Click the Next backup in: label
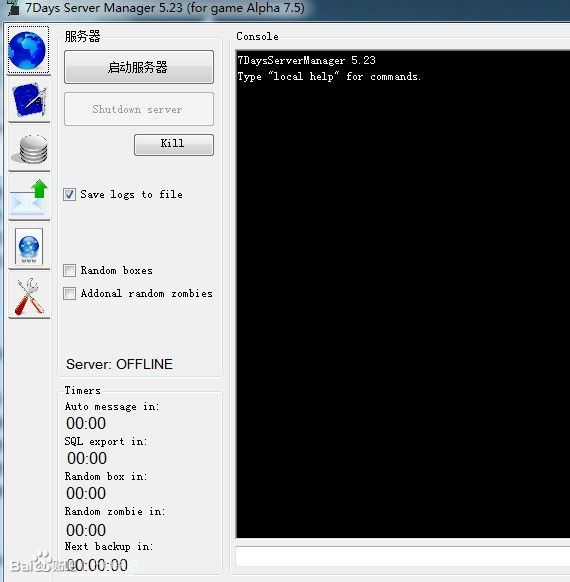This screenshot has height=582, width=570. (109, 546)
